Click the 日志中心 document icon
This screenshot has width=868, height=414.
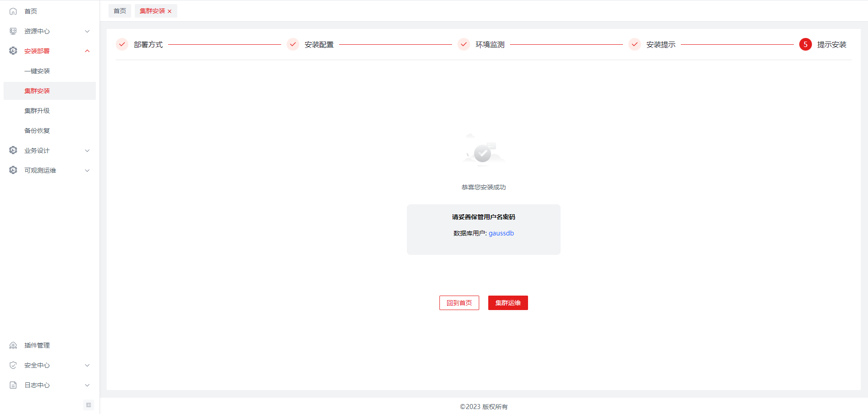pyautogui.click(x=13, y=385)
